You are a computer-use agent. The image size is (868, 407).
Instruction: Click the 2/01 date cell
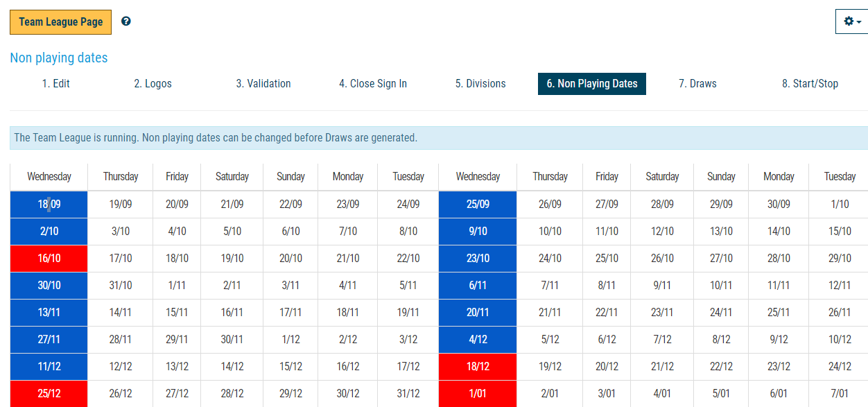(x=550, y=394)
